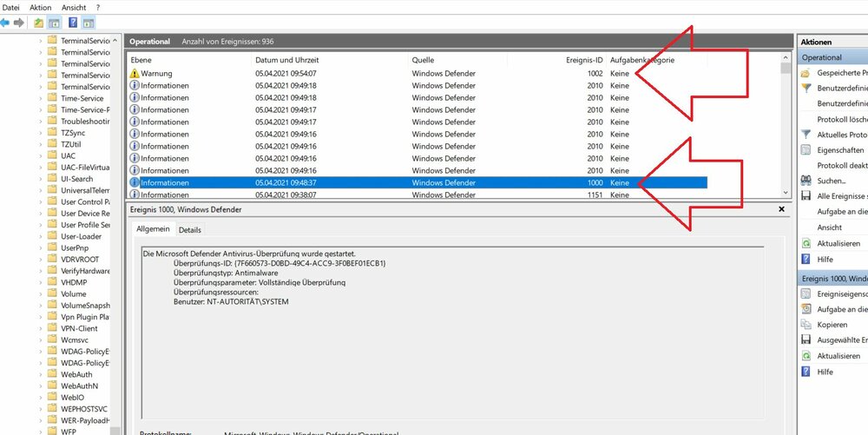Viewport: 868px width, 435px height.
Task: Toggle the action pane using the rightmost toolbar icon
Action: (x=89, y=23)
